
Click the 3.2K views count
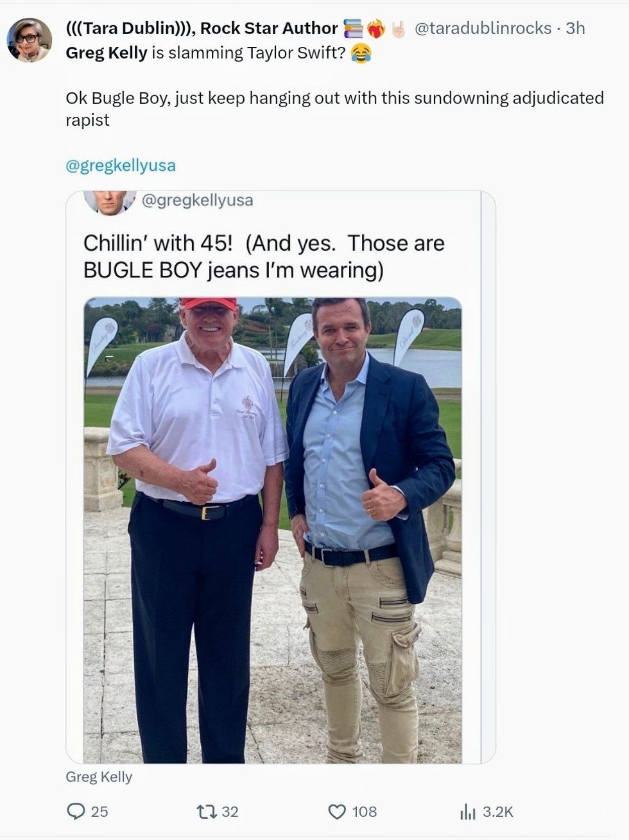497,812
